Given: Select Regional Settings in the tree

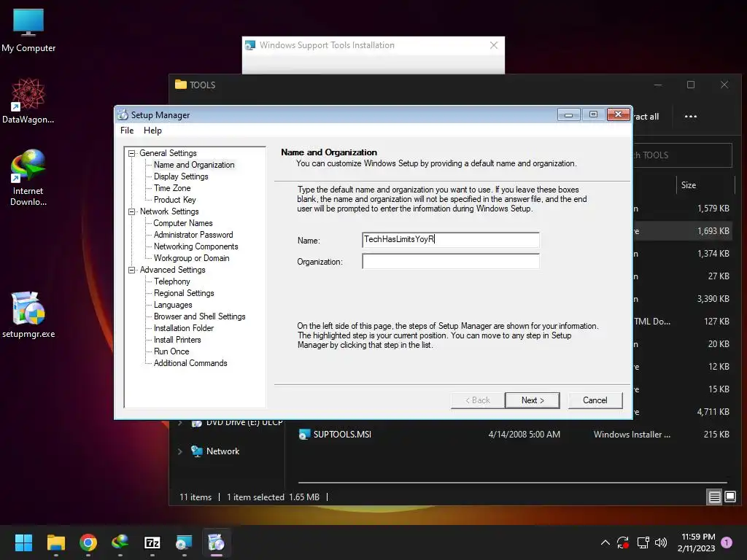Looking at the screenshot, I should pos(184,293).
